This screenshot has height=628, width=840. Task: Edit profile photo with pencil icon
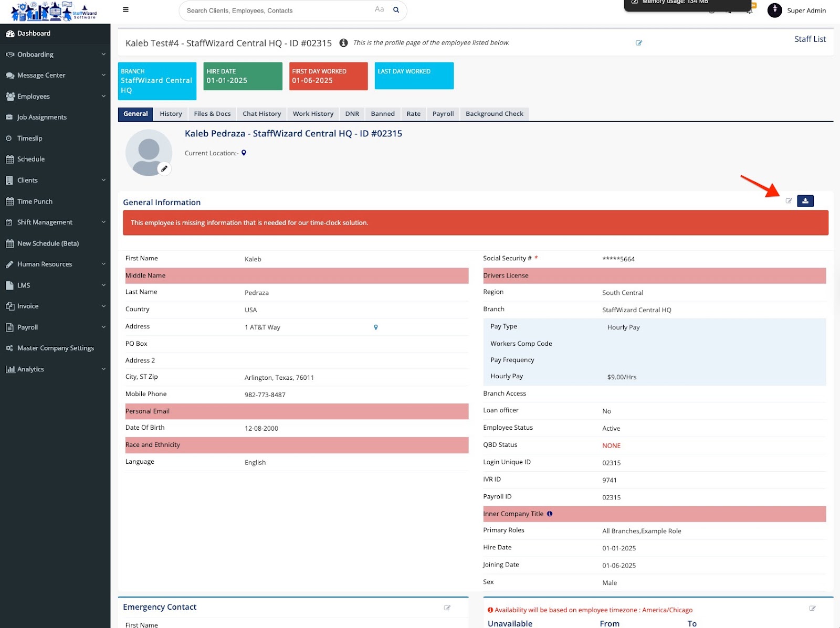coord(164,168)
